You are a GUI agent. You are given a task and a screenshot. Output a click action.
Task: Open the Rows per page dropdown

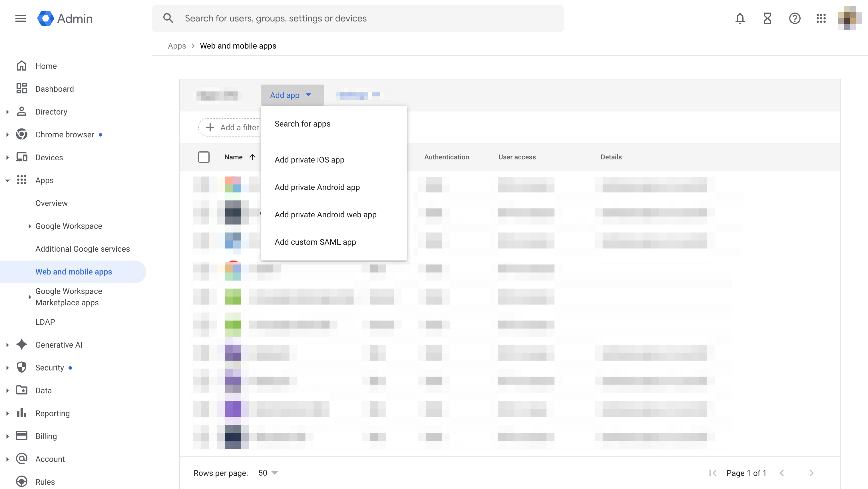click(268, 473)
